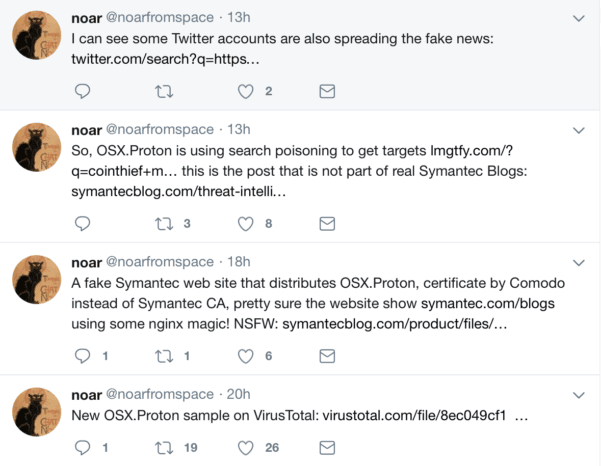Open more options for the 18h tweet

pos(578,261)
